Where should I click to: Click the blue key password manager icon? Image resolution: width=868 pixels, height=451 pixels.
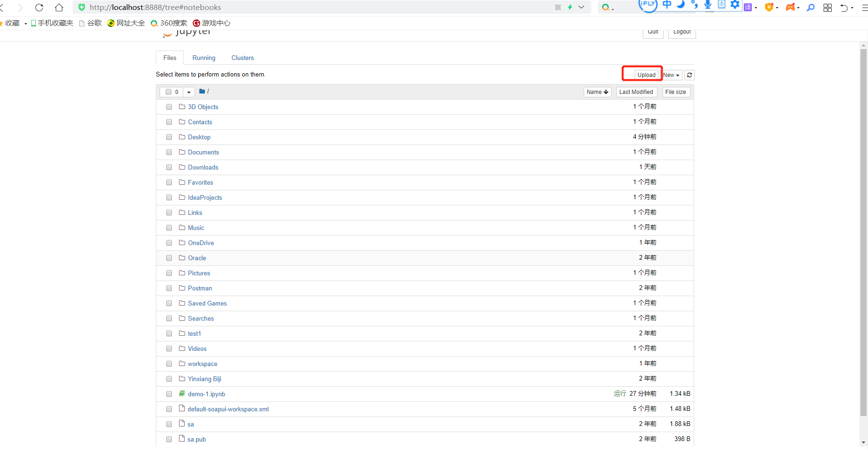[x=811, y=8]
